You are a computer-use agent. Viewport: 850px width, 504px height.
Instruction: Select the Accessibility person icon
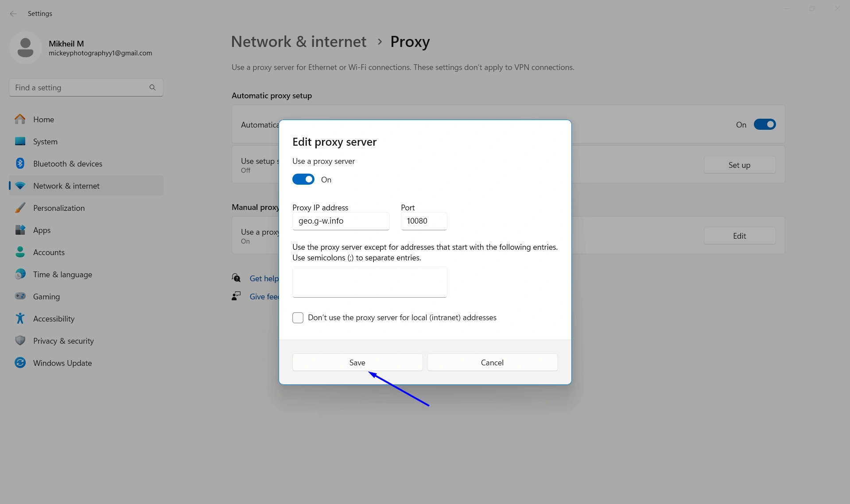pyautogui.click(x=20, y=318)
